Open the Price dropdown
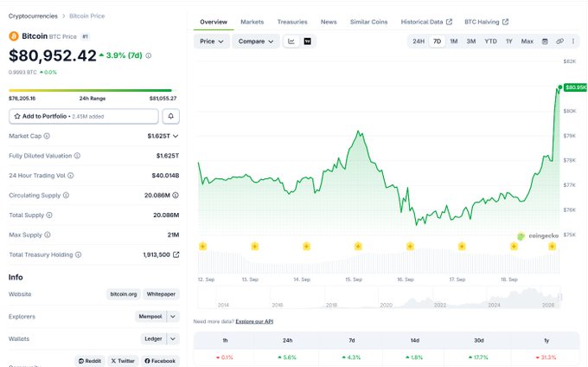The image size is (588, 367). (212, 42)
